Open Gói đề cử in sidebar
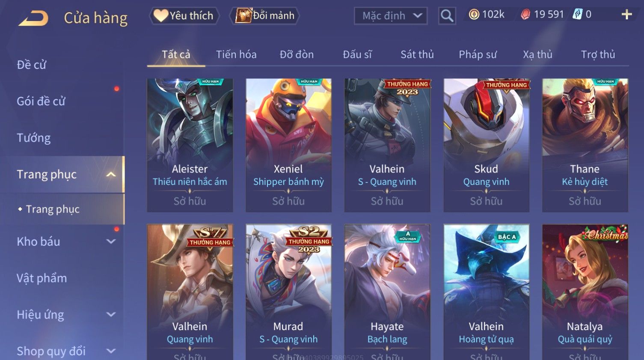Screen dimensions: 644x360 (x=41, y=101)
